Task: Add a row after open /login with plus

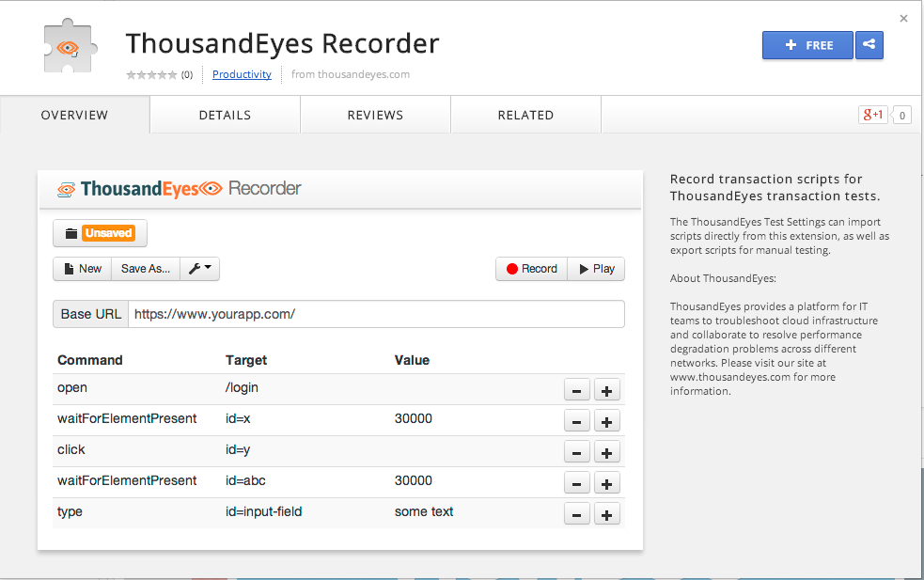Action: (x=606, y=391)
